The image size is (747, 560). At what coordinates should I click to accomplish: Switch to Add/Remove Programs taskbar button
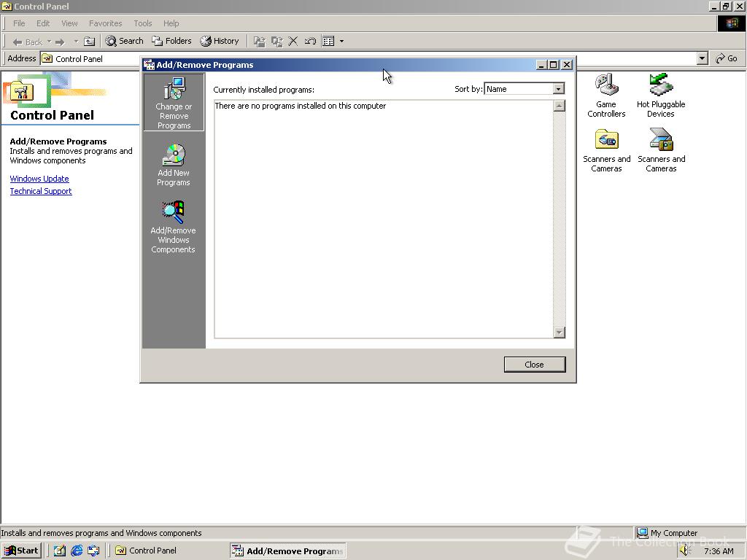287,551
